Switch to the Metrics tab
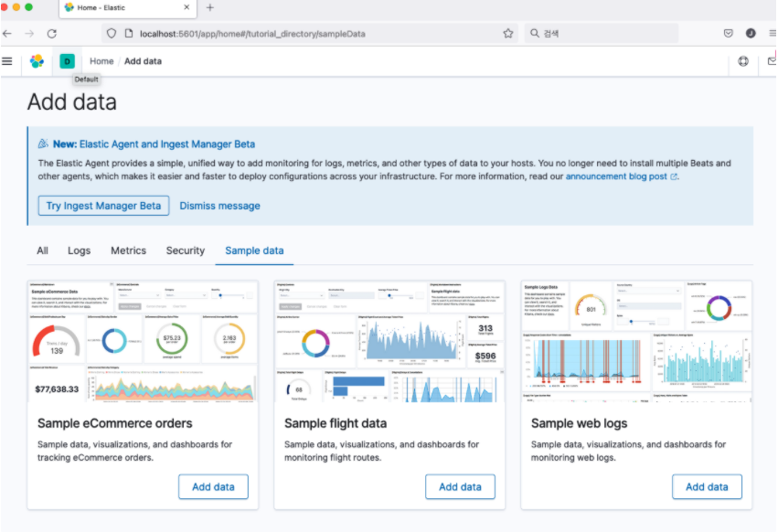Viewport: 778px width, 532px height. [x=128, y=250]
